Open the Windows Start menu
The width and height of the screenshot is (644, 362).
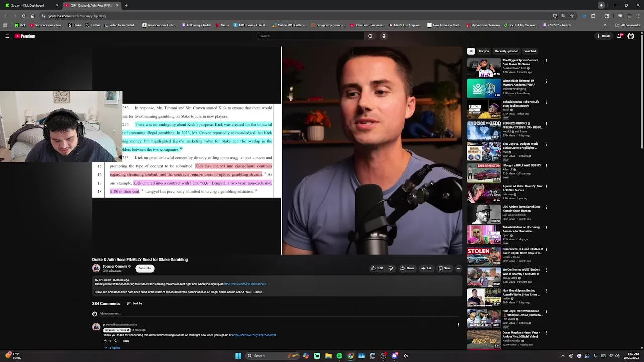point(238,356)
